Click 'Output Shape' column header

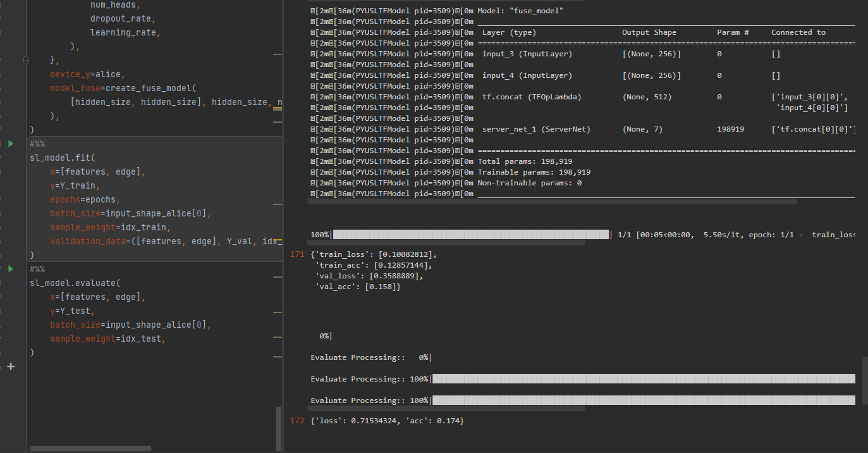tap(649, 32)
